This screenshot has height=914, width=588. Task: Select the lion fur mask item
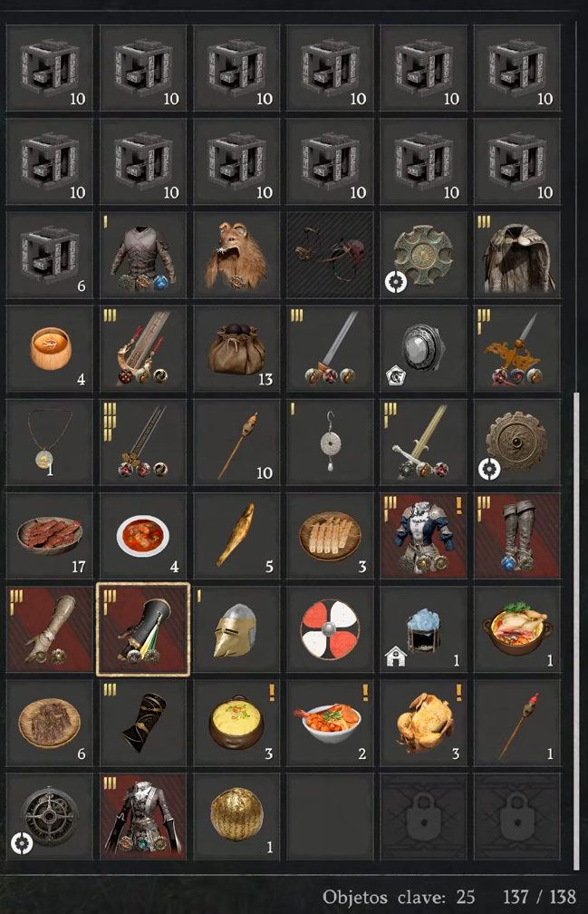click(236, 256)
